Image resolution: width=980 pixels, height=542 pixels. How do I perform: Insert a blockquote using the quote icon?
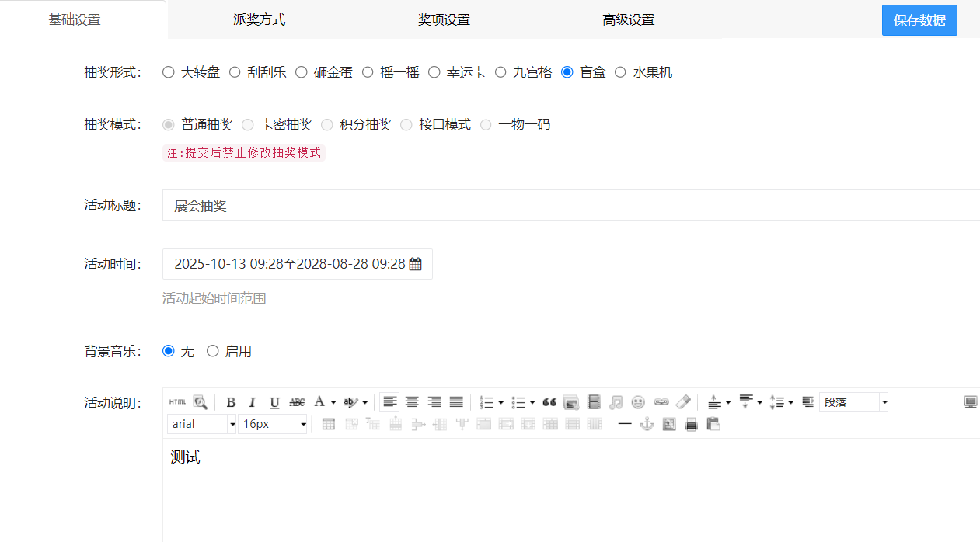549,402
